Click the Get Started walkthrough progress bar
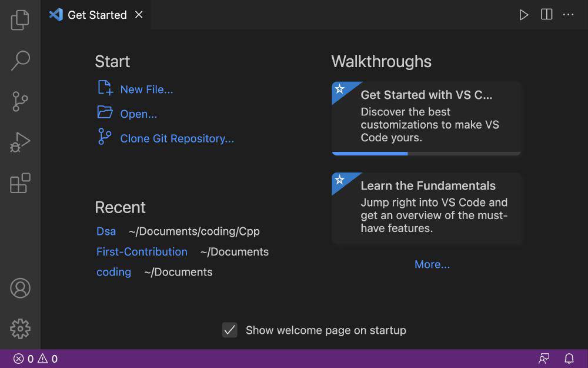 pos(427,154)
